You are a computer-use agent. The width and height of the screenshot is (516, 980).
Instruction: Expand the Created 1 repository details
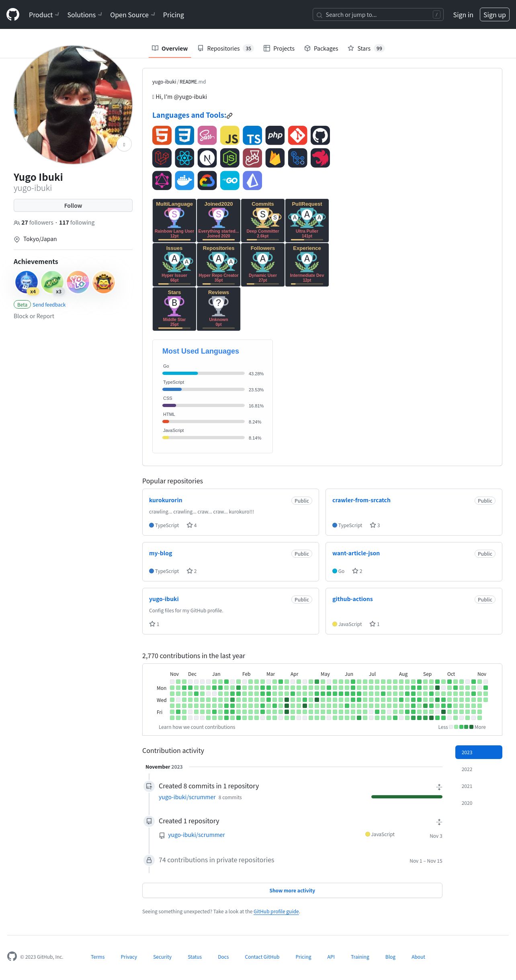439,822
